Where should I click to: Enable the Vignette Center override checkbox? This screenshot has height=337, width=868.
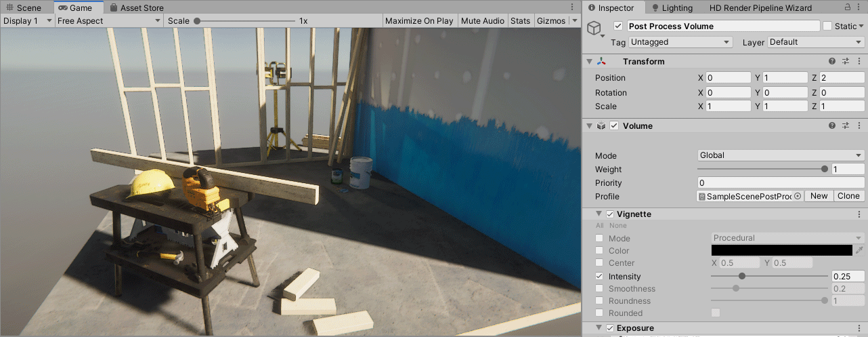click(x=599, y=263)
